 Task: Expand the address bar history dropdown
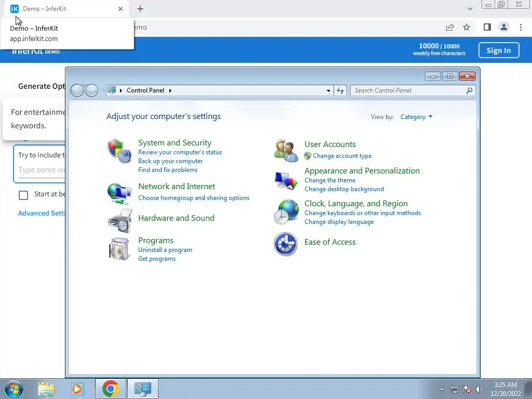point(328,90)
